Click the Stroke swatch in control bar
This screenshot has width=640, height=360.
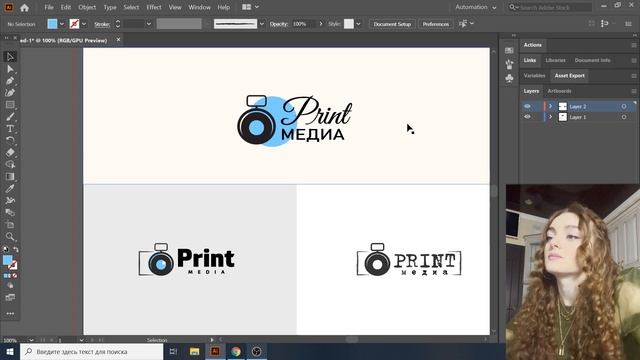pos(74,24)
